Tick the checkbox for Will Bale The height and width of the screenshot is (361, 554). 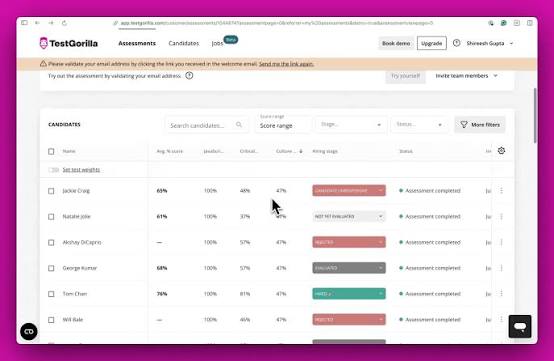pyautogui.click(x=51, y=320)
